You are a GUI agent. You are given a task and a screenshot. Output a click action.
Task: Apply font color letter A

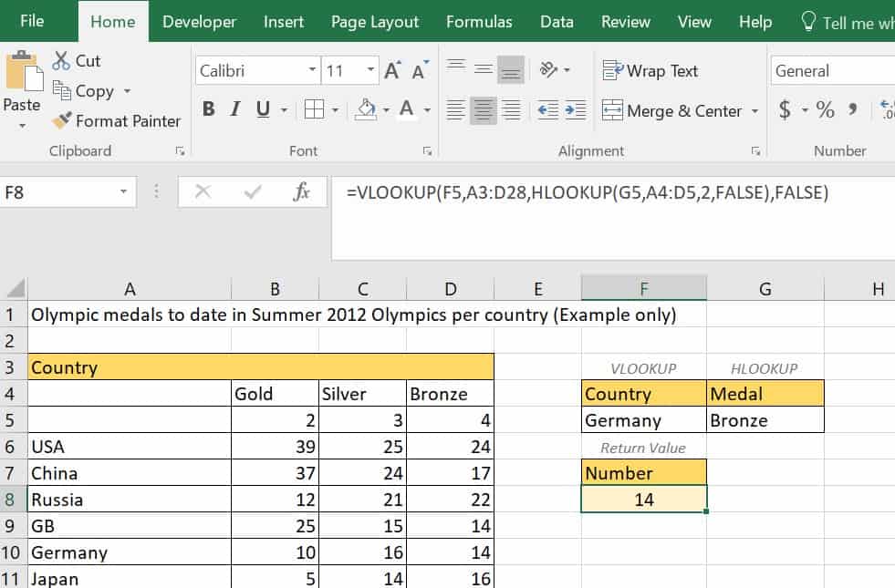406,108
